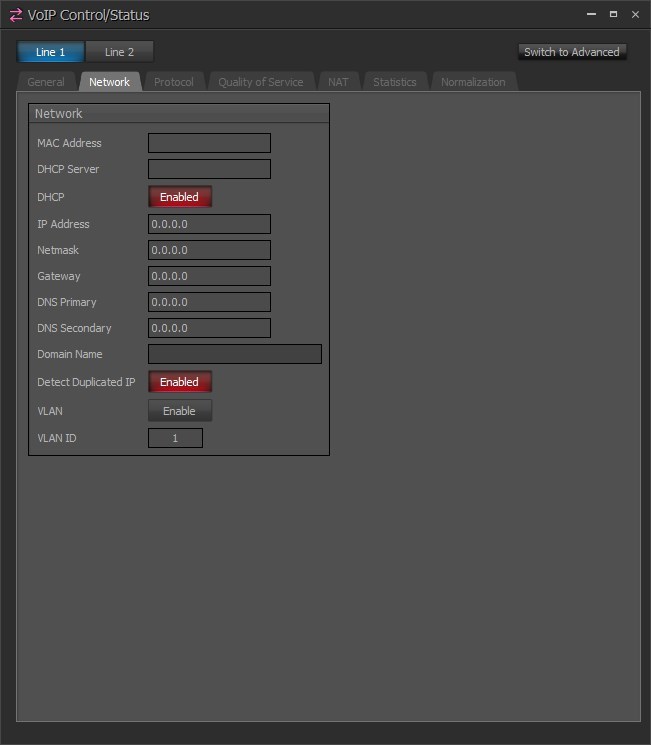Click Switch to Advanced button

point(572,52)
